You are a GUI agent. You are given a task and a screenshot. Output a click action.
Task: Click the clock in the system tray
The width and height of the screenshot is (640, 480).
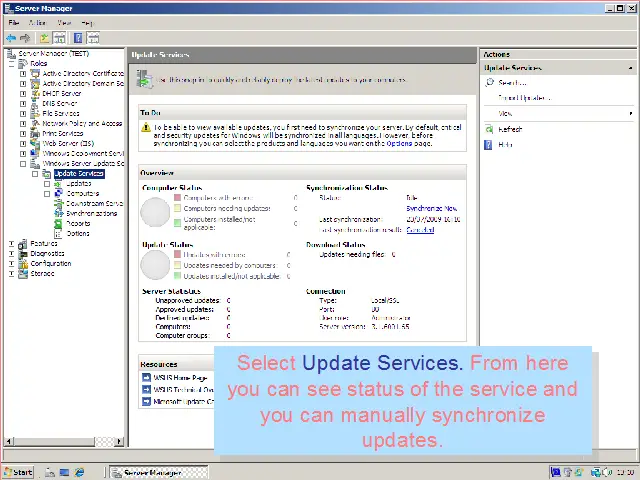coord(625,473)
